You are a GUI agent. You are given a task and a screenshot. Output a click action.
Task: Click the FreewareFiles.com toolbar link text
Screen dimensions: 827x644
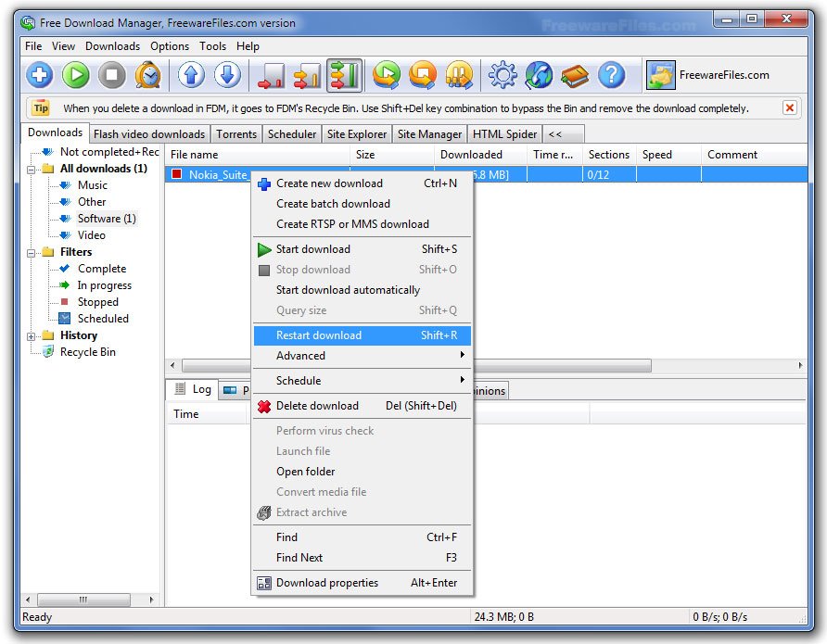click(724, 75)
